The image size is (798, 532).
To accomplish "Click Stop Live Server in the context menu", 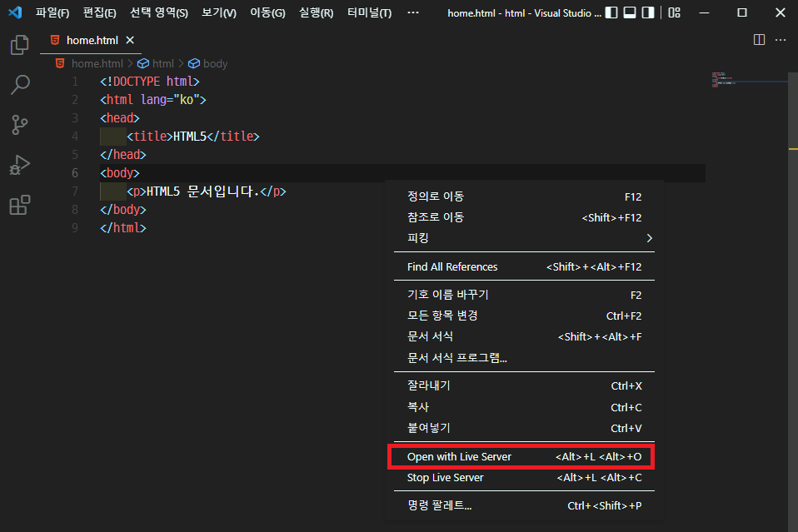I will 444,478.
